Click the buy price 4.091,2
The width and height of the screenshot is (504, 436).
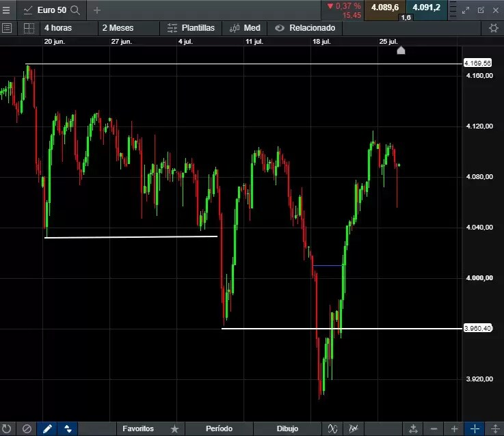click(x=426, y=8)
